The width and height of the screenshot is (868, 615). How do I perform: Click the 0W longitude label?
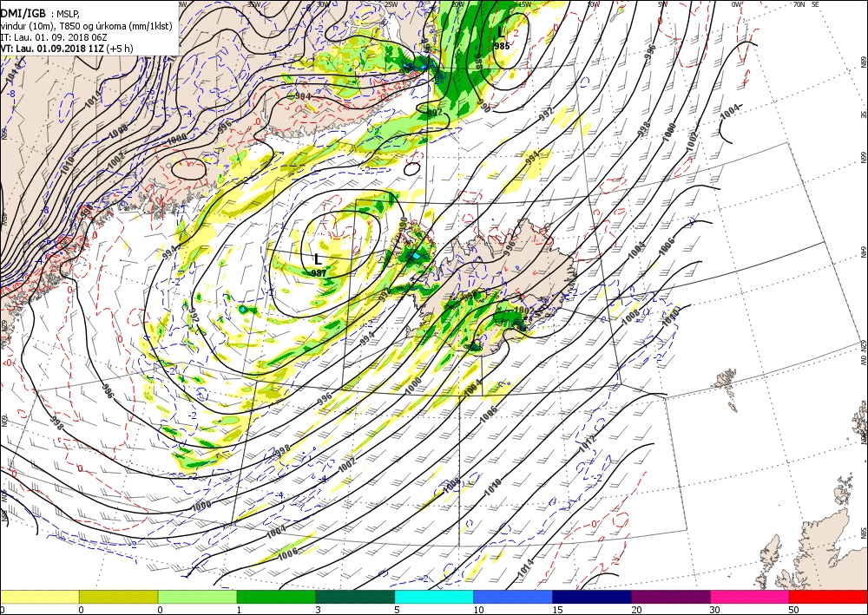(737, 4)
